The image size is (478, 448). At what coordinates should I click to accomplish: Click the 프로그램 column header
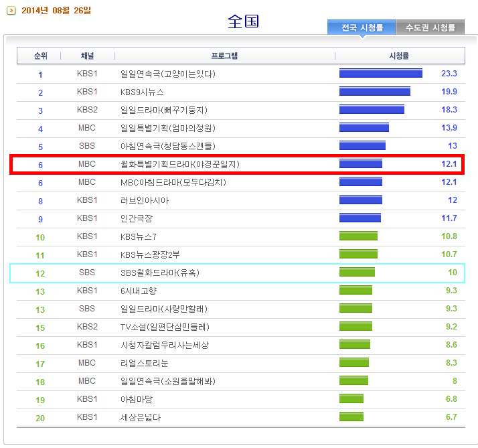pos(224,56)
